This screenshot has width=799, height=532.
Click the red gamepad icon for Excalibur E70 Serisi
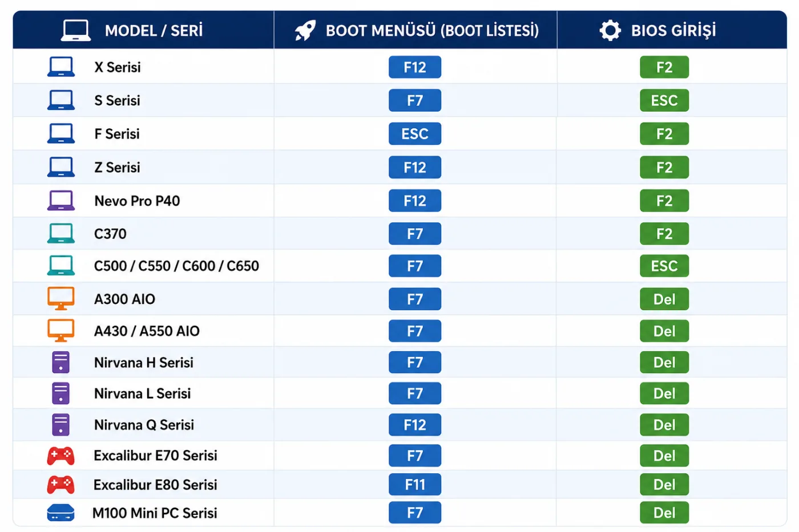tap(61, 456)
